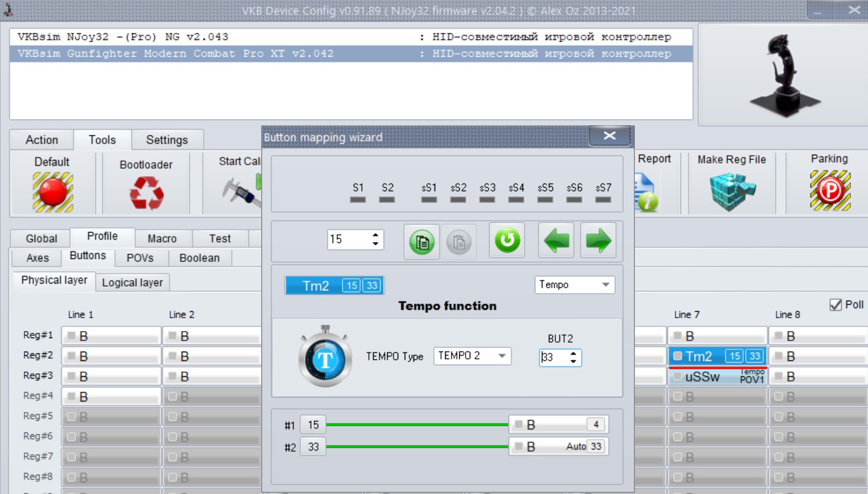
Task: Click the button number field showing 15
Action: [348, 239]
